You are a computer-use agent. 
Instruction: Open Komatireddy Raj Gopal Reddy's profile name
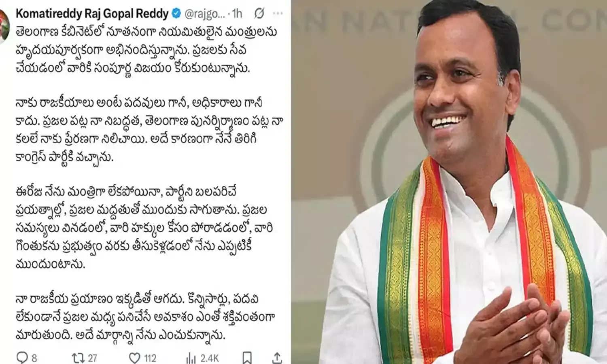(x=92, y=14)
